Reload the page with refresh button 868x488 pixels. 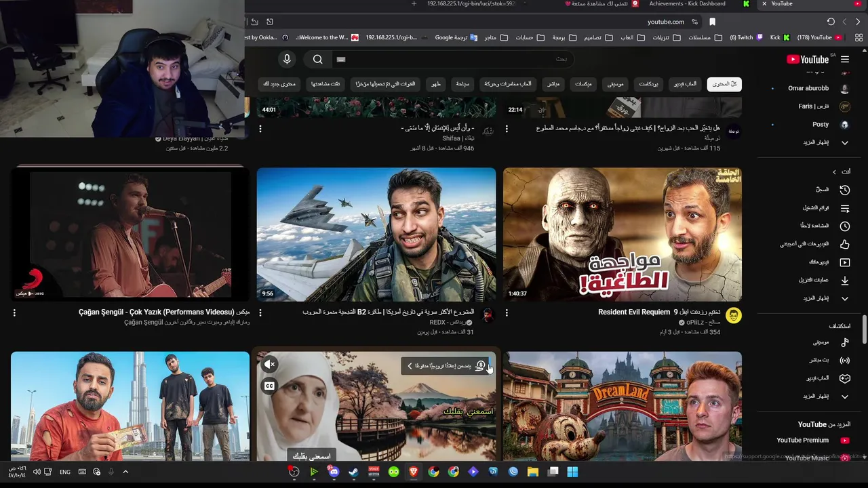click(831, 22)
